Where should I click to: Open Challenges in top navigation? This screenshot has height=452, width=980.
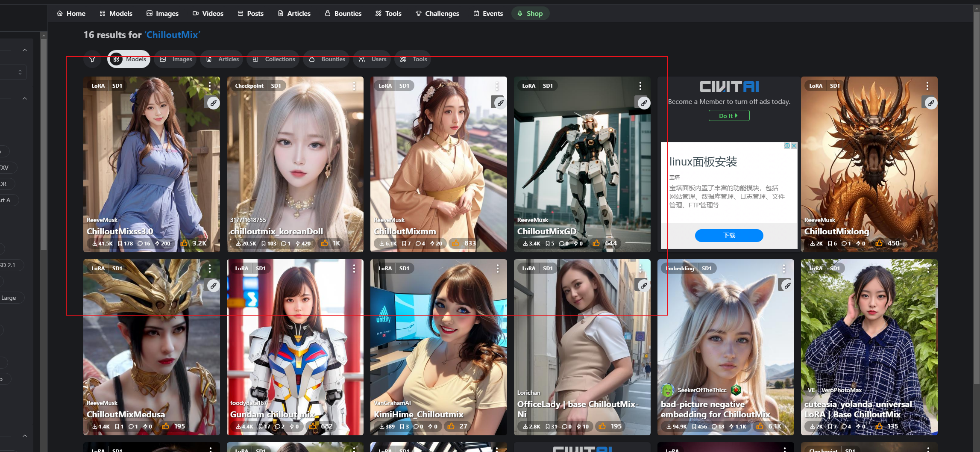pos(437,13)
